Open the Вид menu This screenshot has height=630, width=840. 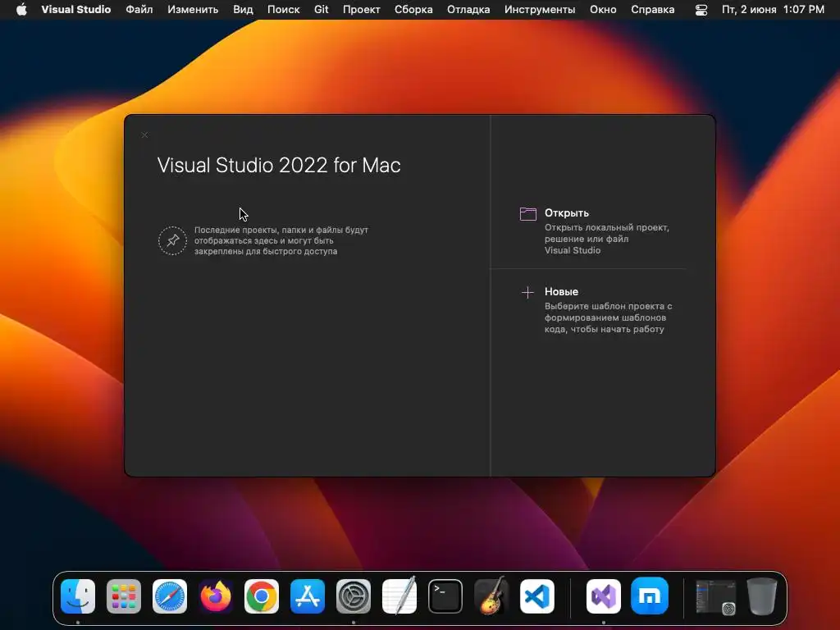(243, 10)
